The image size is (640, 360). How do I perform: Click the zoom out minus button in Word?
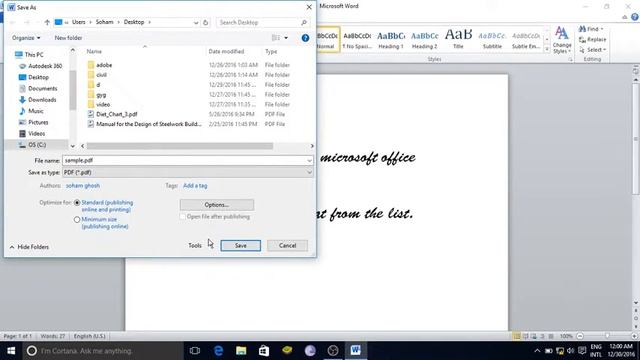(x=580, y=336)
